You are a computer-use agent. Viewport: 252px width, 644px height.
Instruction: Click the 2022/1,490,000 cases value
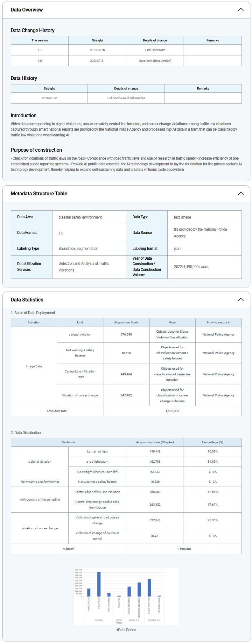[x=191, y=267]
